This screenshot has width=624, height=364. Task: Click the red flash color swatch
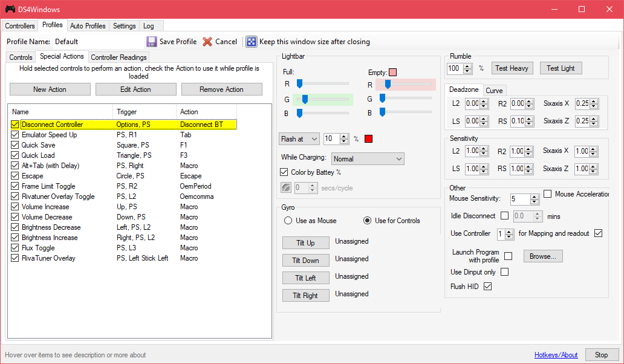(x=368, y=139)
